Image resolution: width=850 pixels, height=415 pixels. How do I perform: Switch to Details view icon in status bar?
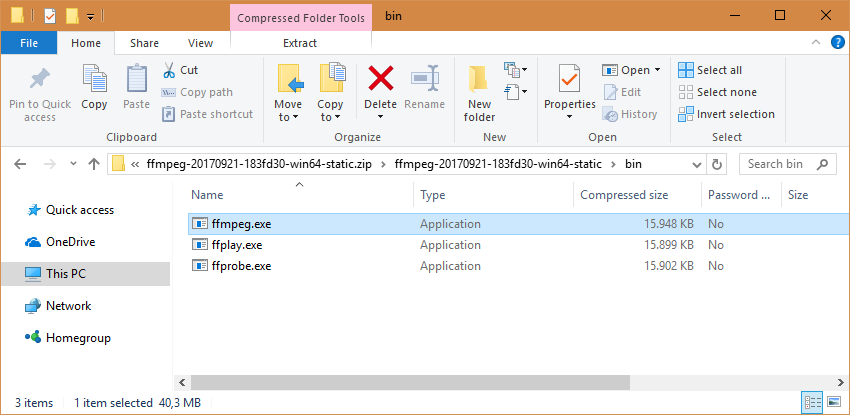click(812, 403)
